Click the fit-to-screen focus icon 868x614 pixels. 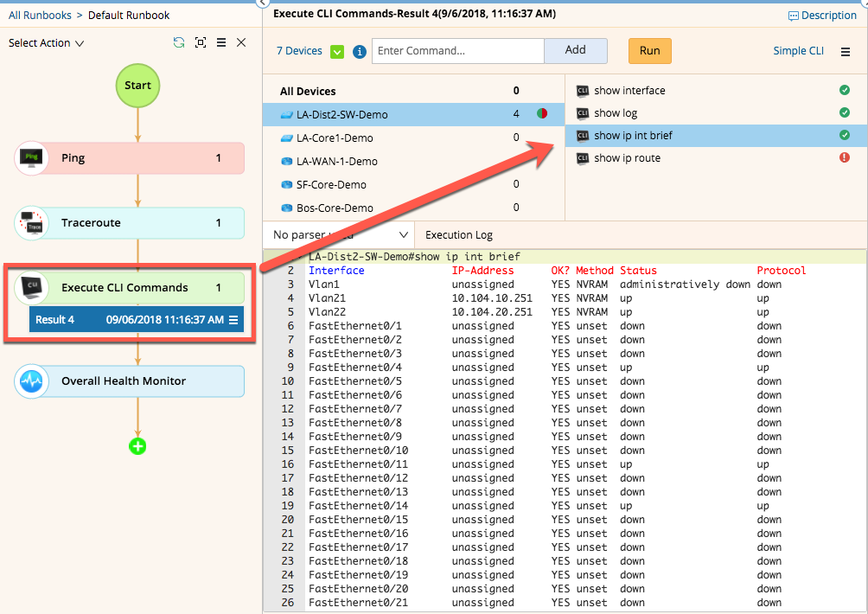point(201,42)
